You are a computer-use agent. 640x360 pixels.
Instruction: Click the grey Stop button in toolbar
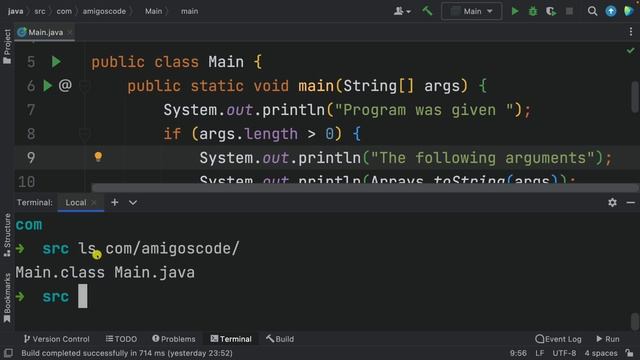coord(569,11)
